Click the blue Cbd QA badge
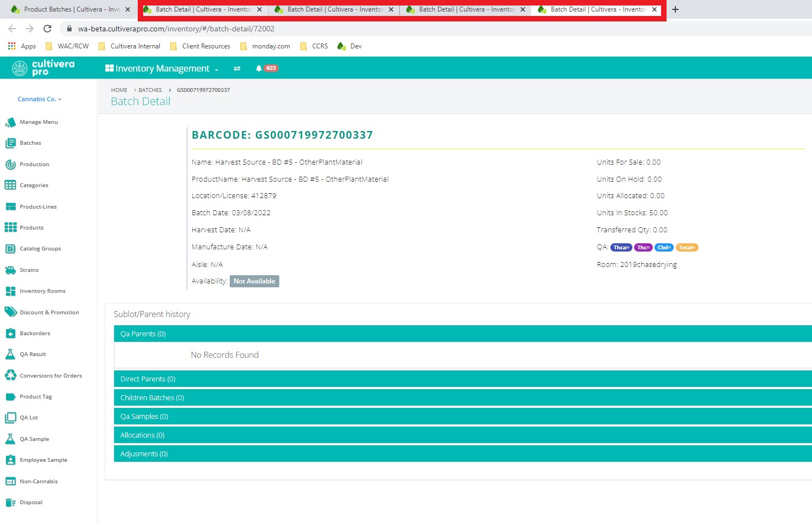This screenshot has height=524, width=812. tap(664, 248)
